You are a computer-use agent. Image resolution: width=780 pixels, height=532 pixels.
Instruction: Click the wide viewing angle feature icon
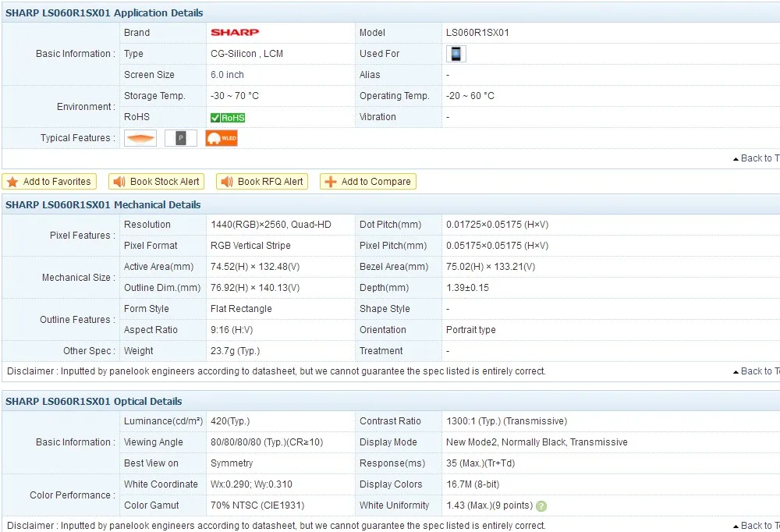tap(140, 138)
